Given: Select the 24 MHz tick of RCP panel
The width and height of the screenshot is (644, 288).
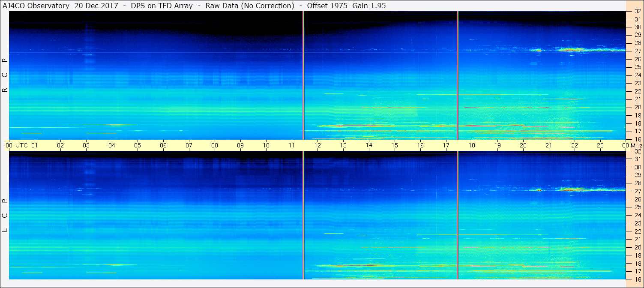Looking at the screenshot, I should point(637,75).
